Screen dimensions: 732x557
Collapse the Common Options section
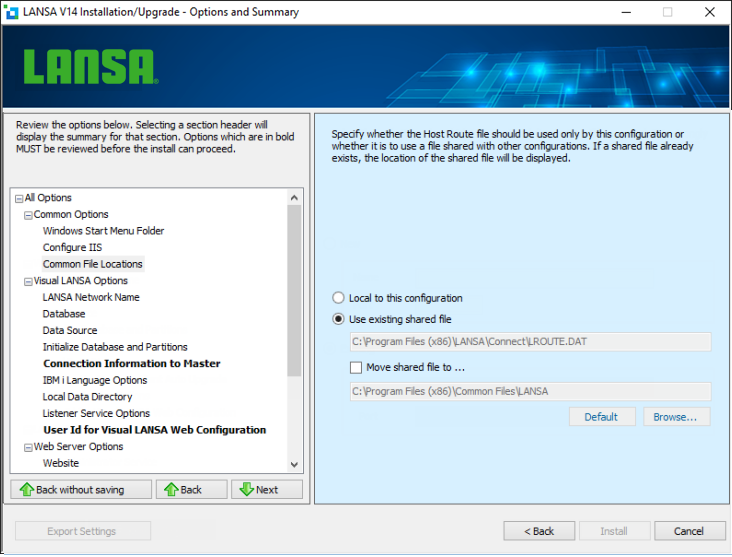point(28,215)
